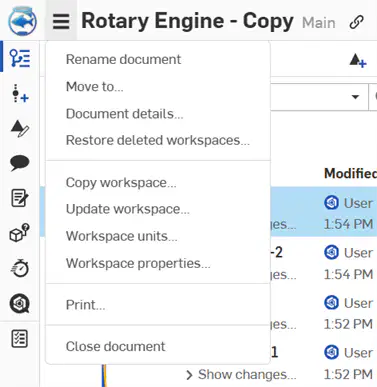
Task: Expand the dropdown arrow in filter box
Action: tap(356, 97)
